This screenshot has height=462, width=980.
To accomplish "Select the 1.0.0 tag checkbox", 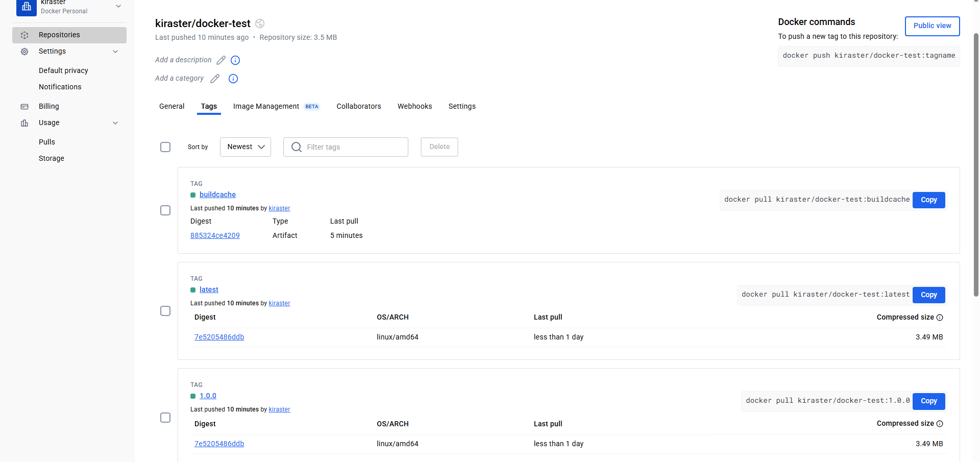I will 165,418.
